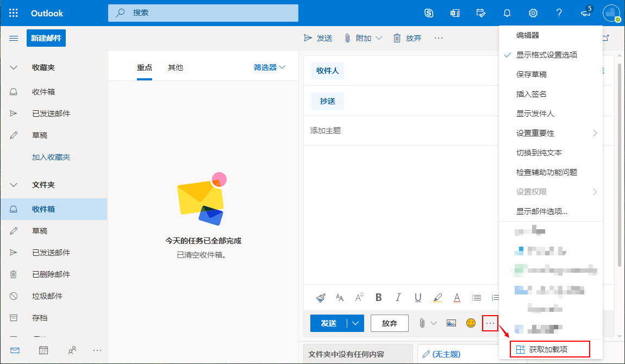
Task: Open the account profile picture
Action: [x=611, y=13]
